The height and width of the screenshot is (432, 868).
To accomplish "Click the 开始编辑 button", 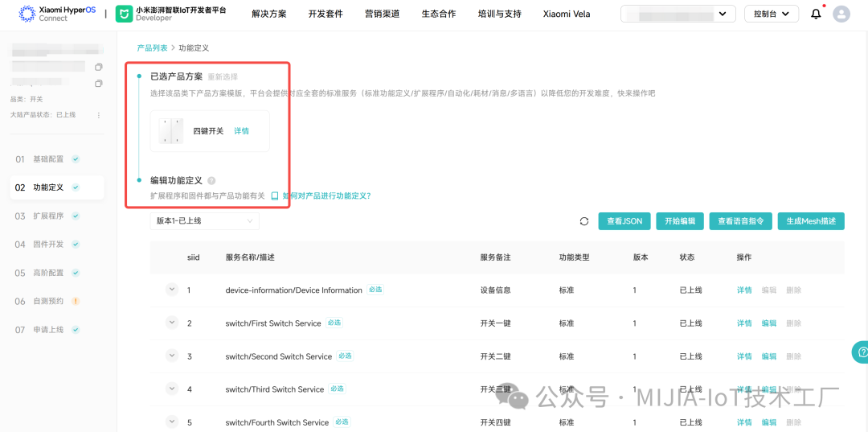I will [680, 221].
